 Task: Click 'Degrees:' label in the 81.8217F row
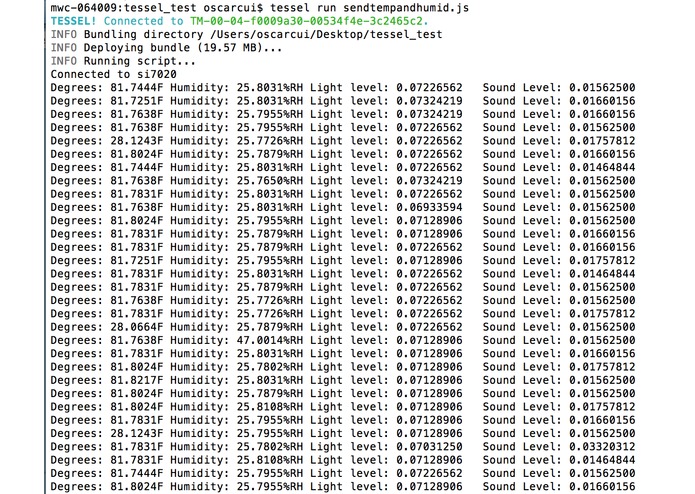point(77,380)
